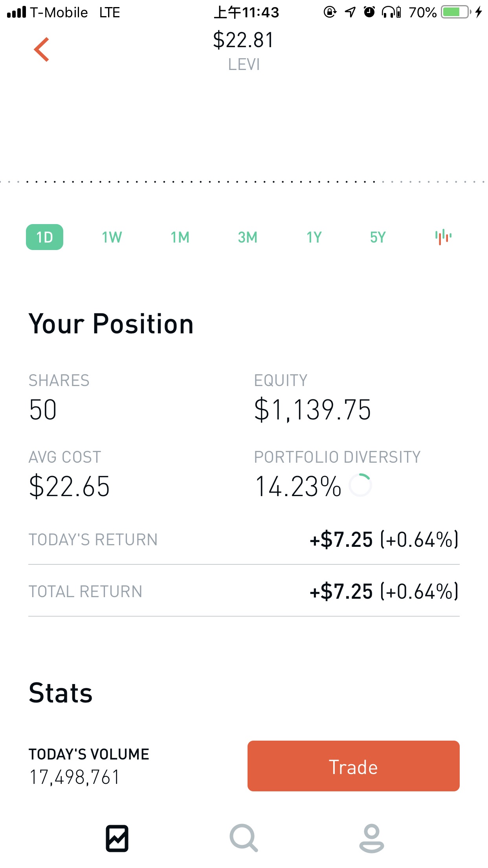The width and height of the screenshot is (488, 868).
Task: Tap the LEVI ticker title
Action: [244, 64]
